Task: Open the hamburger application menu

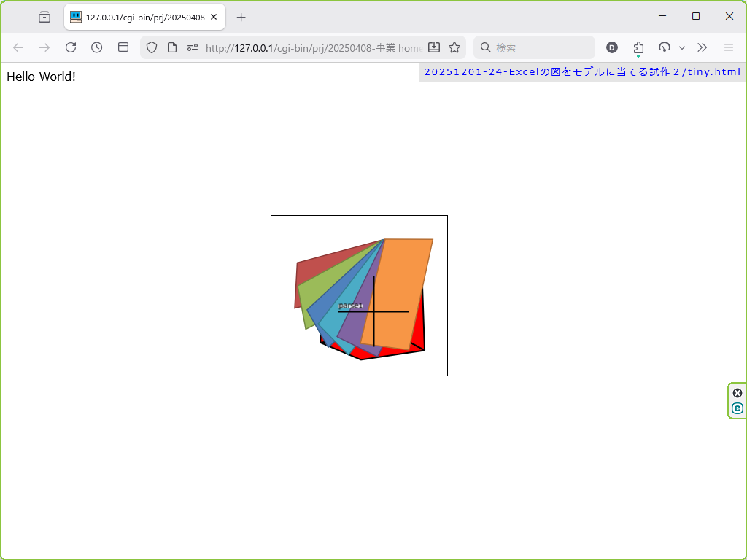Action: pyautogui.click(x=728, y=47)
